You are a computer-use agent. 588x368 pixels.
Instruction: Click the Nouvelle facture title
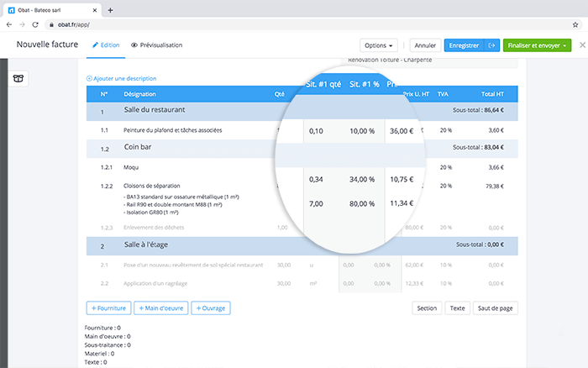(47, 45)
